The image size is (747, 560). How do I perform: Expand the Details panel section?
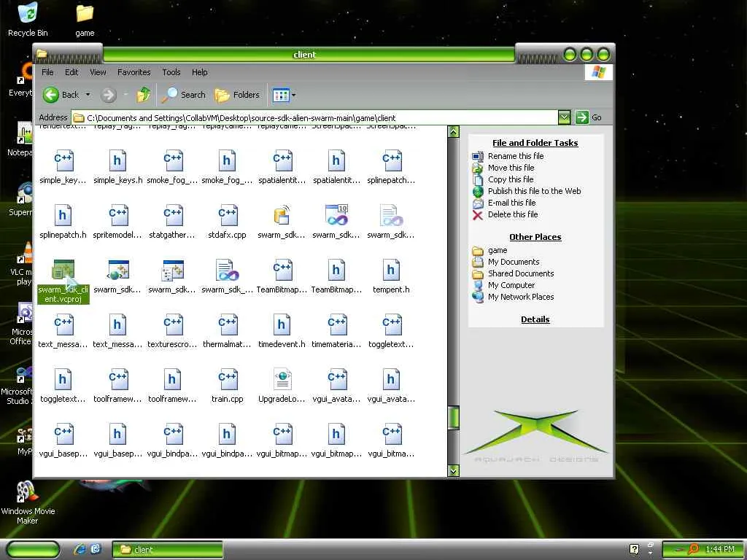(535, 319)
